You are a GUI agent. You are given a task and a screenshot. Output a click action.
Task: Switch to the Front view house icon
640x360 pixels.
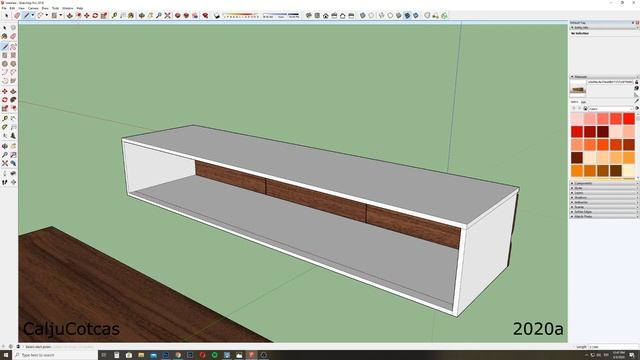(x=326, y=16)
